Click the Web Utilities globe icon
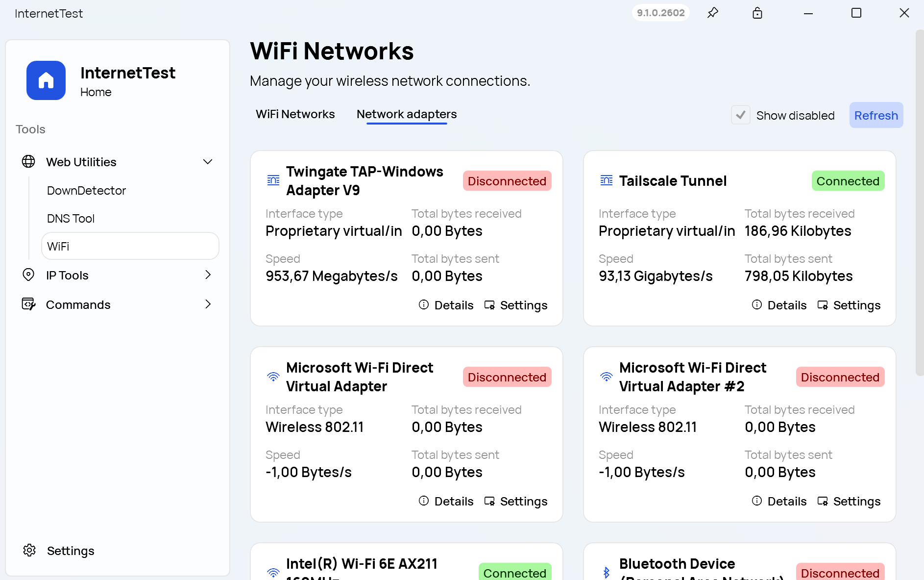 [28, 162]
